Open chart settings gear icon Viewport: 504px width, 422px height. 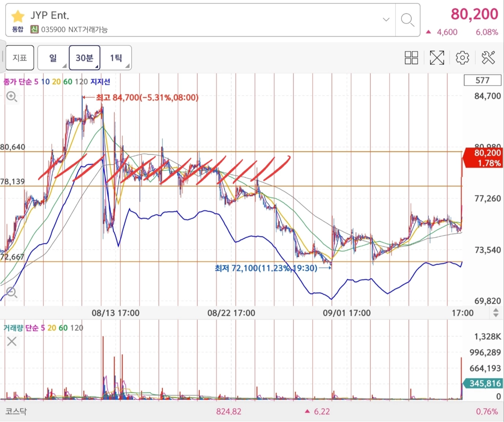(462, 58)
